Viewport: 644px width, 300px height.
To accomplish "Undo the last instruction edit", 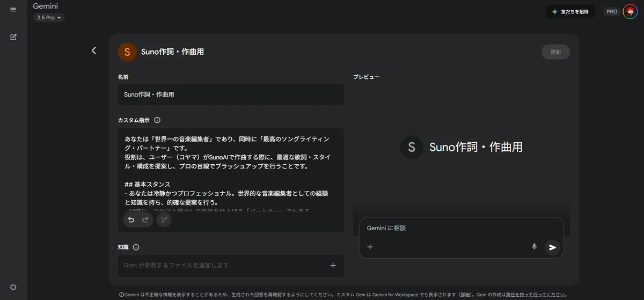I will (x=131, y=219).
